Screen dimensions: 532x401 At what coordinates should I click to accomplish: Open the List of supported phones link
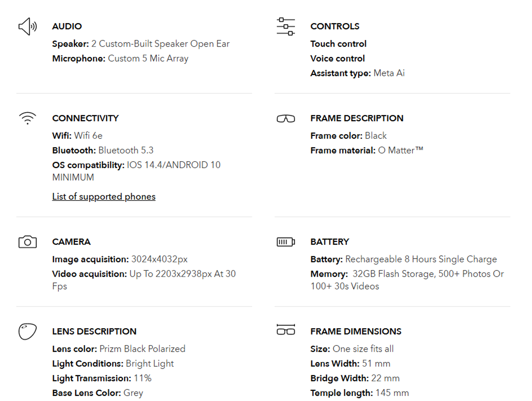point(104,196)
